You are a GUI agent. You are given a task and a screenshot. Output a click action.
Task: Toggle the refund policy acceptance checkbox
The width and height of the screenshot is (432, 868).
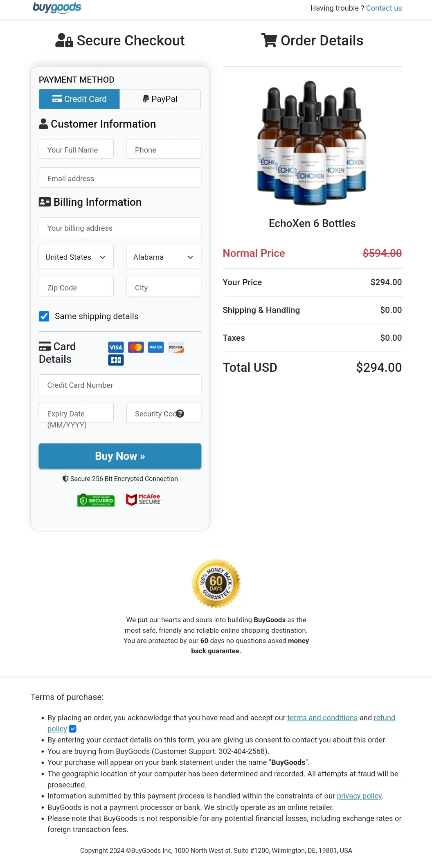coord(72,729)
